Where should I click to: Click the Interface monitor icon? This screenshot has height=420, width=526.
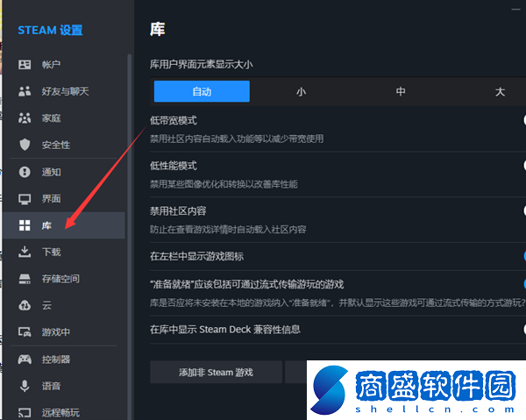[x=25, y=199]
